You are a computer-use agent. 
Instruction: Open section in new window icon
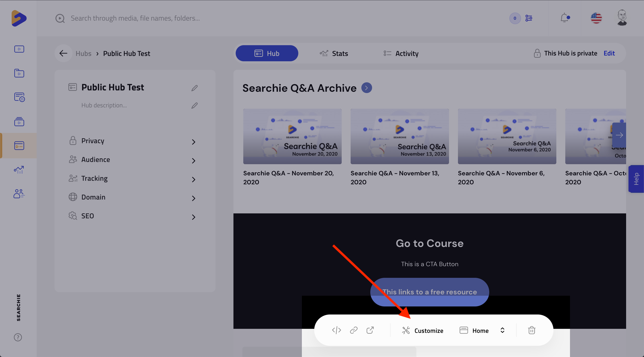coord(370,330)
